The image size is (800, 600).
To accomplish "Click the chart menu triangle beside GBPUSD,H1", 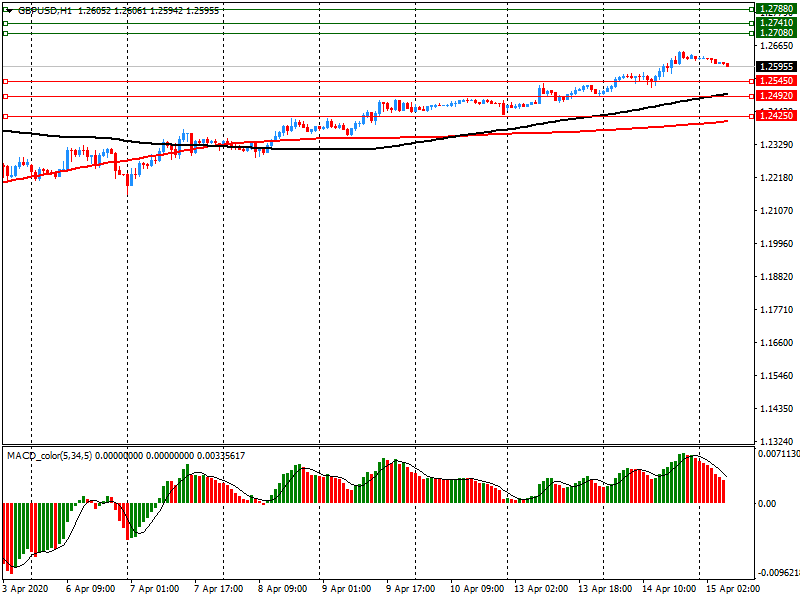I will point(8,9).
